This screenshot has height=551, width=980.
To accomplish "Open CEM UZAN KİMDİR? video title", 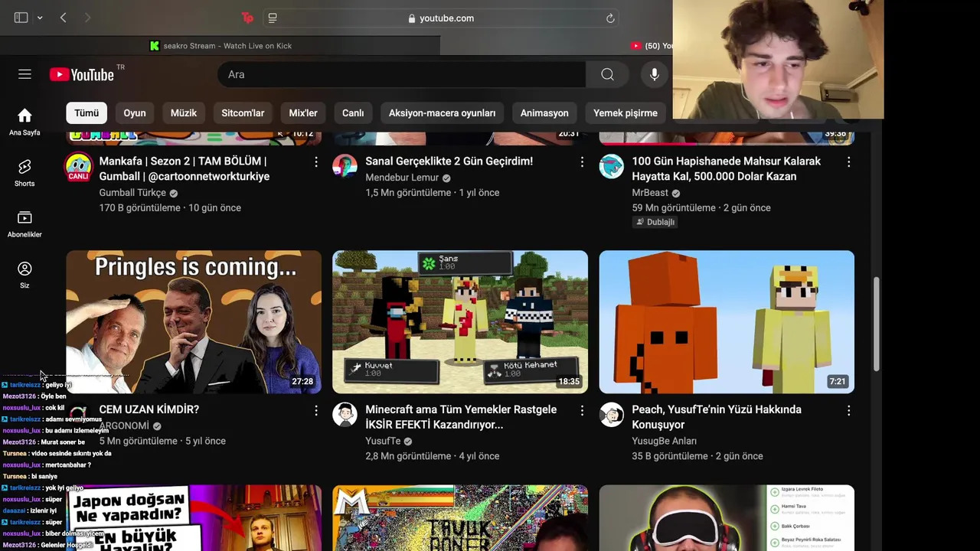I will (149, 409).
